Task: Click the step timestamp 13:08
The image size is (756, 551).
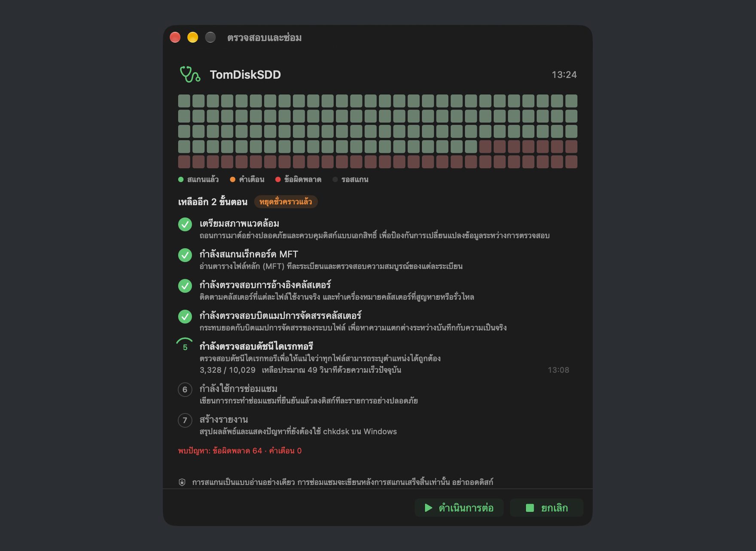Action: pos(558,370)
